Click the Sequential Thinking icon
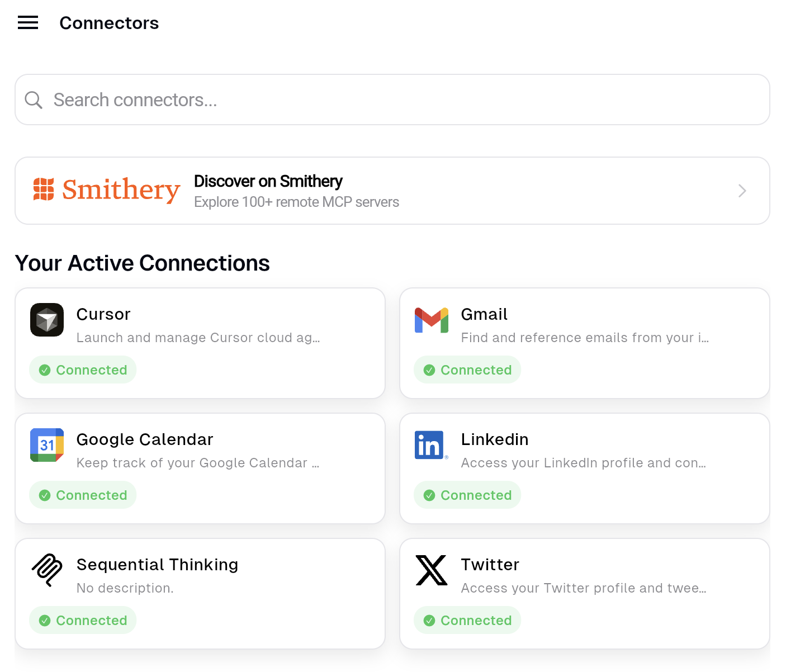This screenshot has height=672, width=786. 47,570
